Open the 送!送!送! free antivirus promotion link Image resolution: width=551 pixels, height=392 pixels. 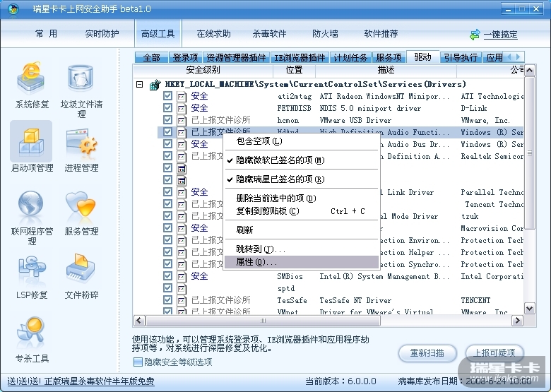click(x=81, y=381)
